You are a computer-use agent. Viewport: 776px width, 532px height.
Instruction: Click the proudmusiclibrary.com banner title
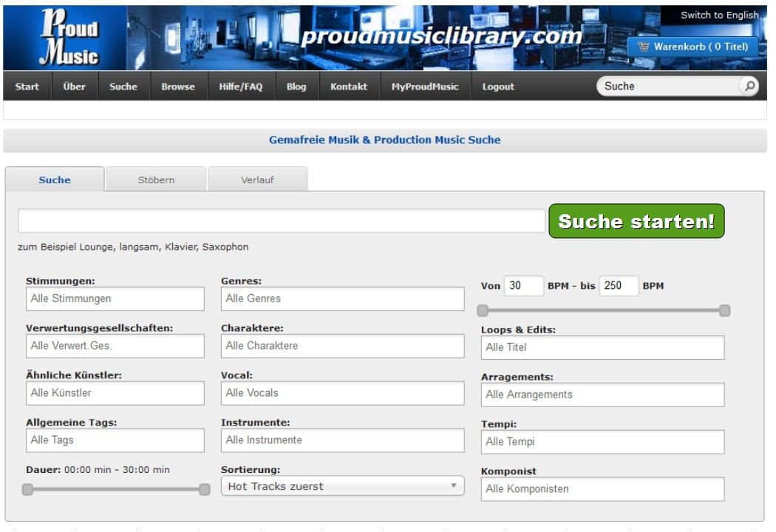click(x=441, y=36)
